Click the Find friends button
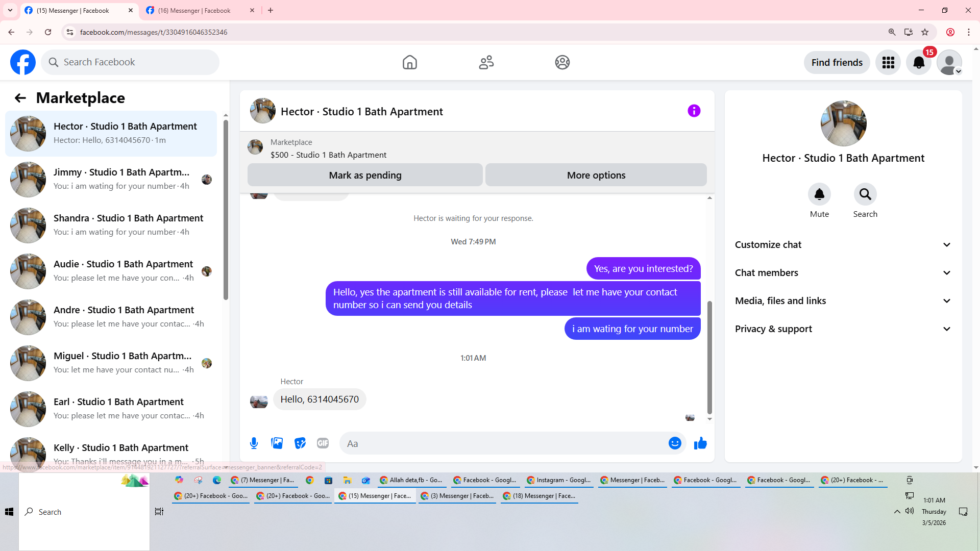The image size is (980, 551). click(x=837, y=62)
